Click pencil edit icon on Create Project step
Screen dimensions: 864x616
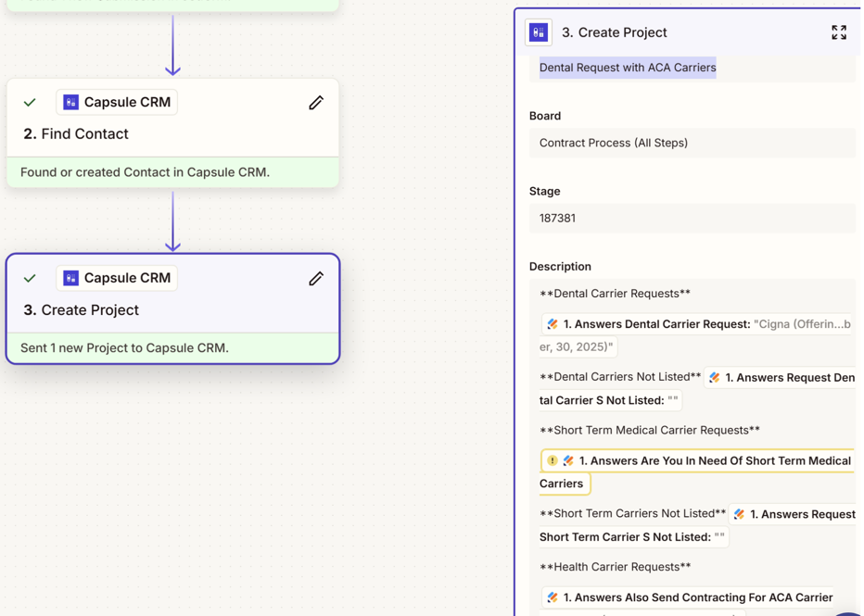pyautogui.click(x=316, y=279)
